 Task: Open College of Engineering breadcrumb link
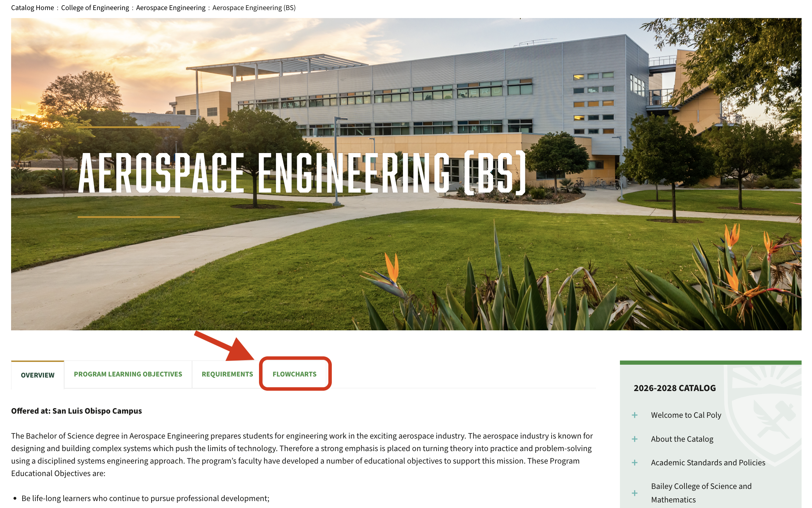pos(95,8)
